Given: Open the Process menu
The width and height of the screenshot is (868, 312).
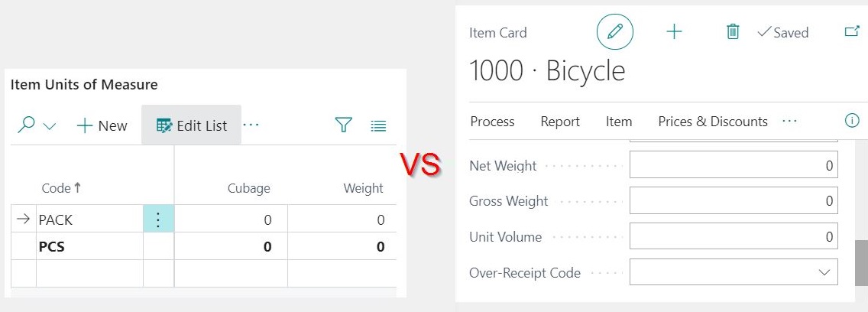Looking at the screenshot, I should tap(492, 122).
